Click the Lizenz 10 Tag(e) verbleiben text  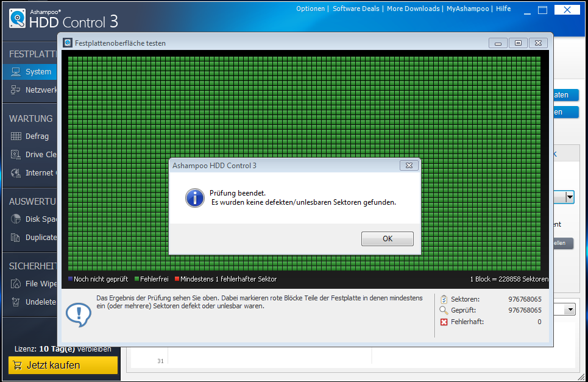click(x=63, y=348)
